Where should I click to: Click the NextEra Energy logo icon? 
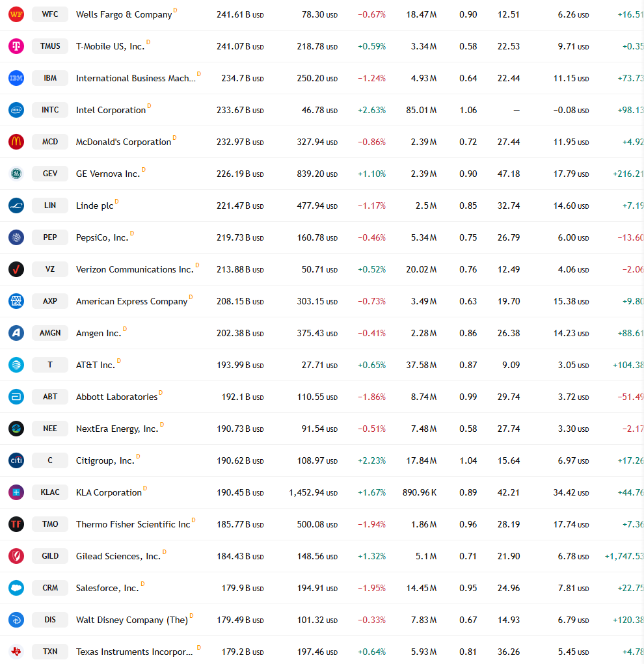click(x=16, y=429)
